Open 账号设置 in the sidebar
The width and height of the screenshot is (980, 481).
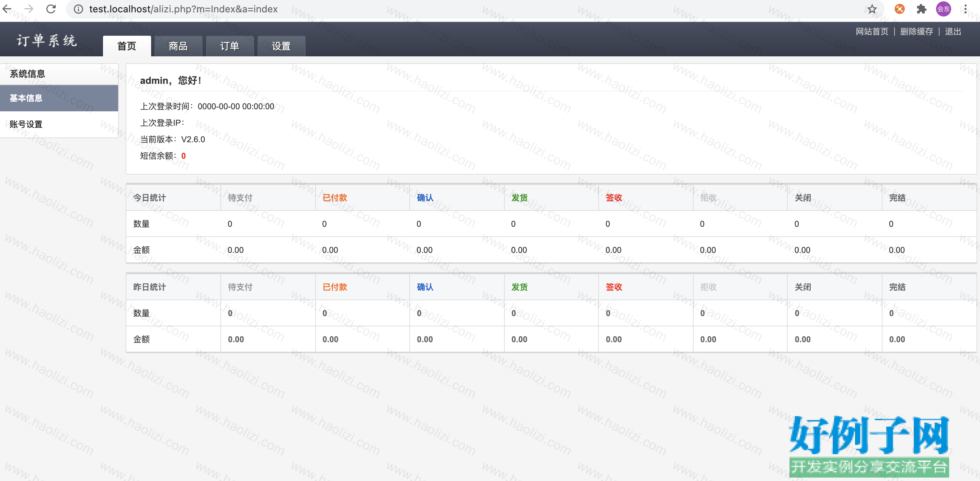(x=59, y=124)
